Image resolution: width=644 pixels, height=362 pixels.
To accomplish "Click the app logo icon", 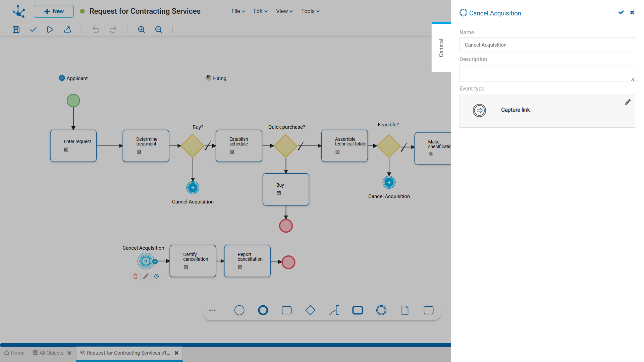I will pyautogui.click(x=19, y=11).
